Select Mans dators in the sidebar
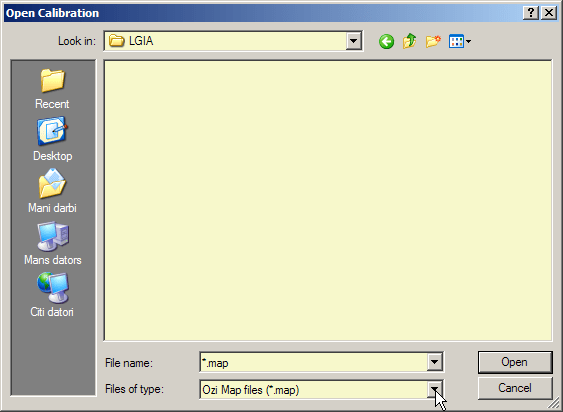The width and height of the screenshot is (563, 412). pyautogui.click(x=52, y=243)
